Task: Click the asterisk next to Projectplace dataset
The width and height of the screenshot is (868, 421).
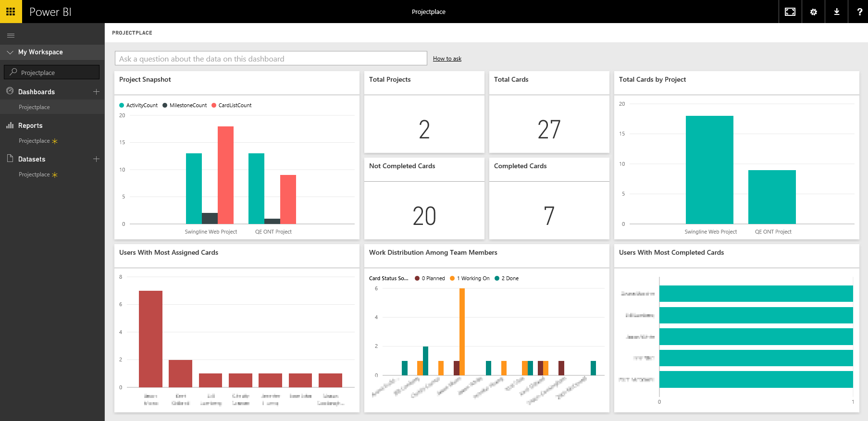Action: tap(55, 175)
